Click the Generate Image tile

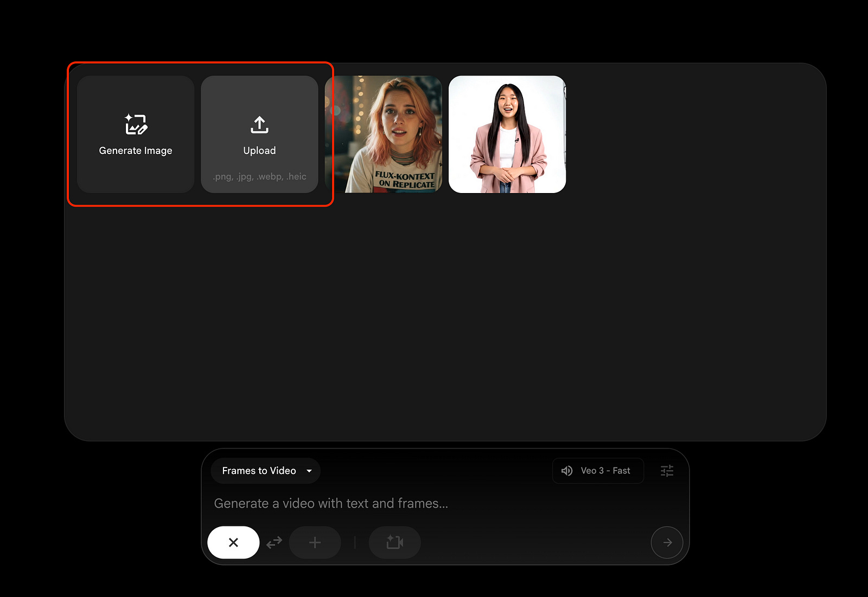point(136,134)
